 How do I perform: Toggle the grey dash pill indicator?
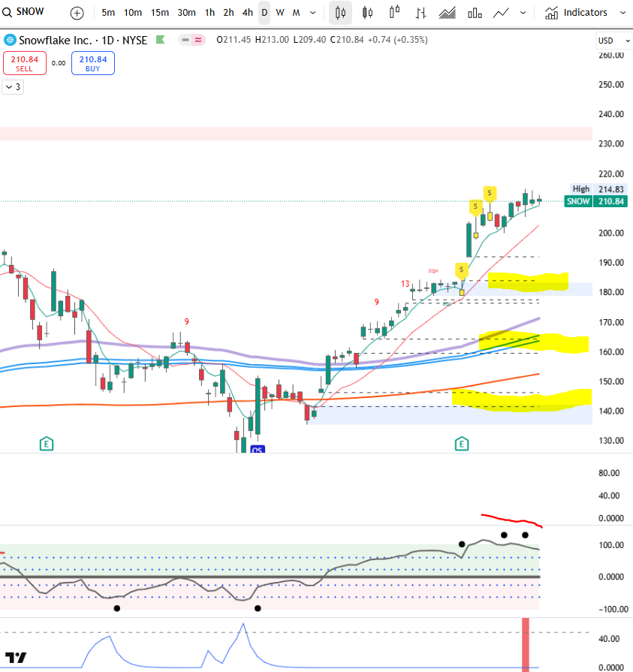pos(185,40)
